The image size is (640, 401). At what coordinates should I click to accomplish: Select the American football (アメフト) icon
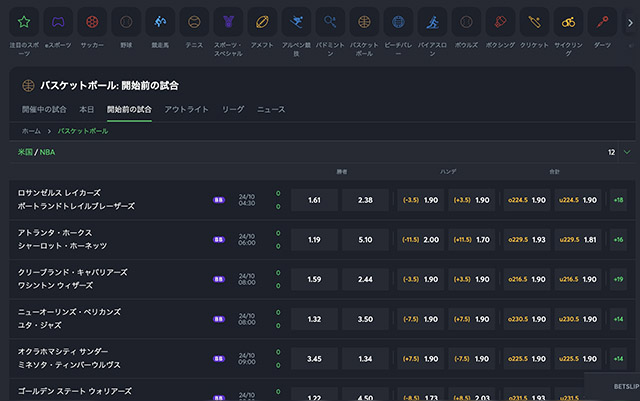point(262,21)
